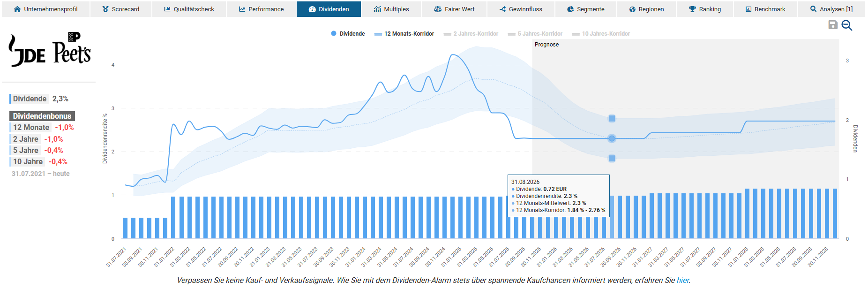This screenshot has width=868, height=297.
Task: Open the Analysen [1] tab
Action: pyautogui.click(x=831, y=9)
